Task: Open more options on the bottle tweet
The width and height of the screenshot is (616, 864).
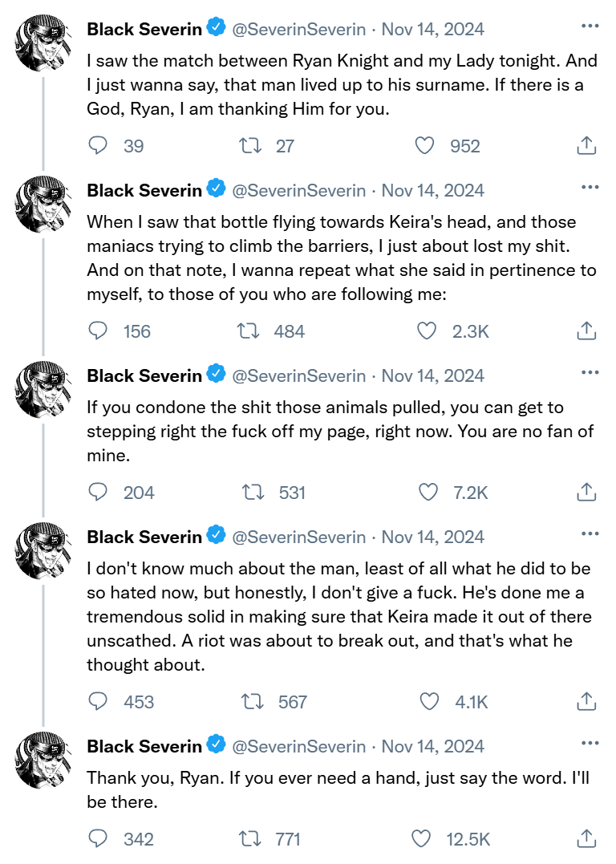Action: tap(590, 188)
